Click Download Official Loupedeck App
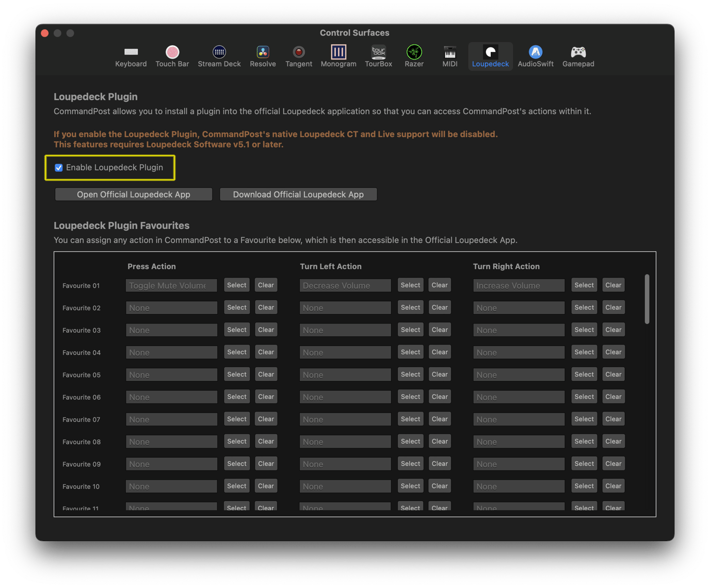The height and width of the screenshot is (588, 710). [298, 194]
